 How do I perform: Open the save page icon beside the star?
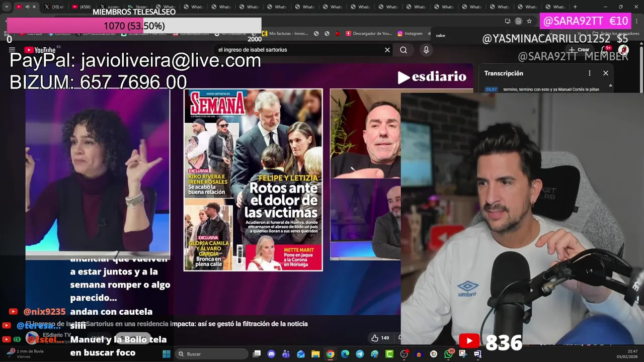point(518,21)
